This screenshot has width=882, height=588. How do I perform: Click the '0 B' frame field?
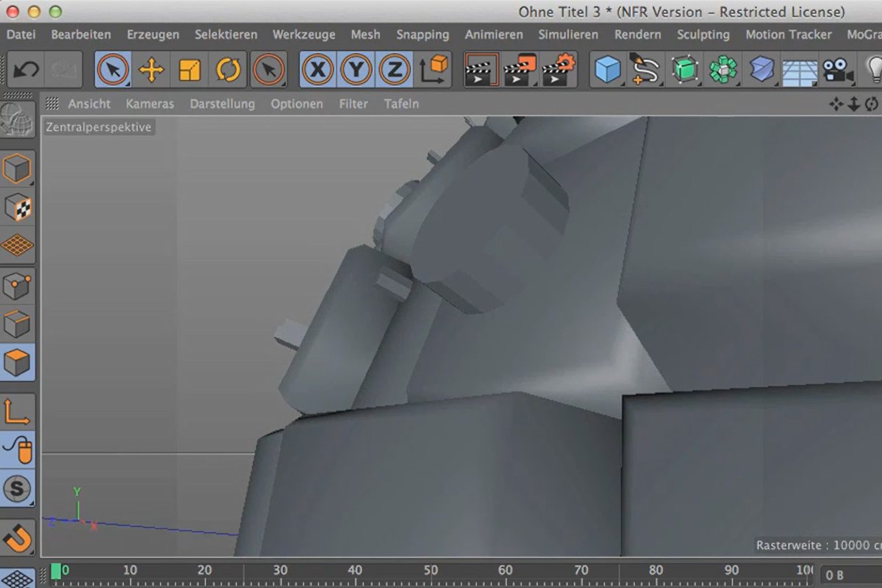coord(850,575)
